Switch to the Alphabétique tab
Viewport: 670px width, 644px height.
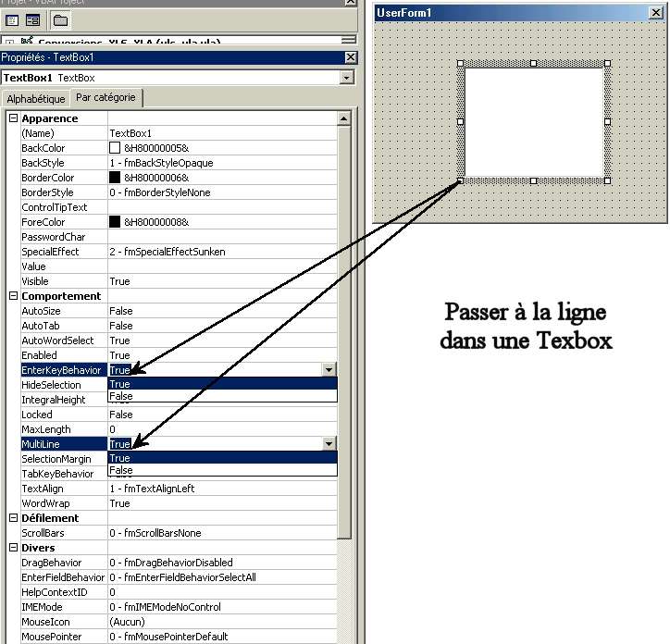36,99
